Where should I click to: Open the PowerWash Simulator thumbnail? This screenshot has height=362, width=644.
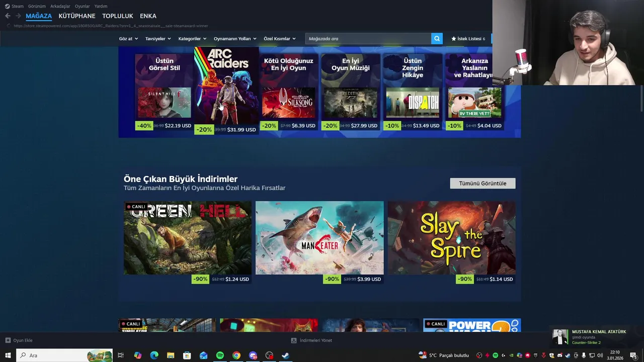(472, 325)
